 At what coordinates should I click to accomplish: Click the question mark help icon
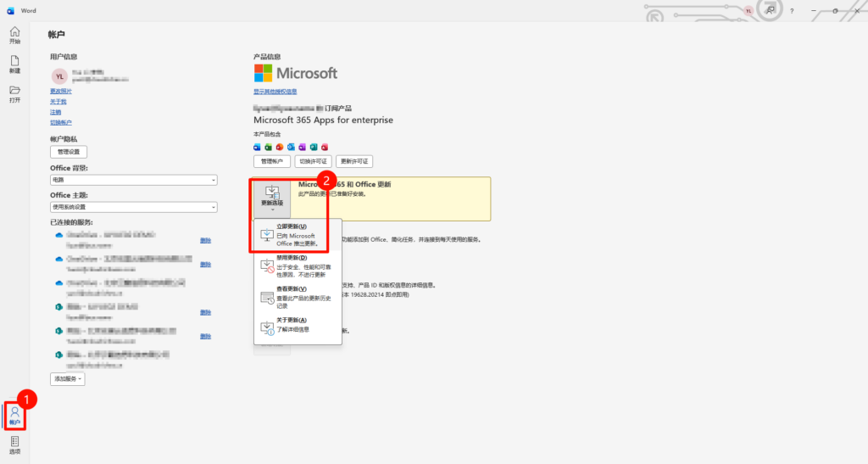792,10
